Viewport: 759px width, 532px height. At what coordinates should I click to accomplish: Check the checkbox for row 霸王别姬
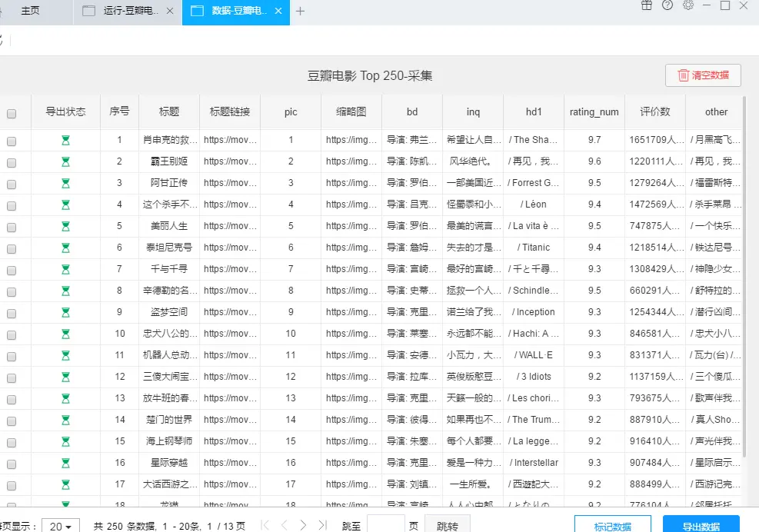click(x=12, y=163)
